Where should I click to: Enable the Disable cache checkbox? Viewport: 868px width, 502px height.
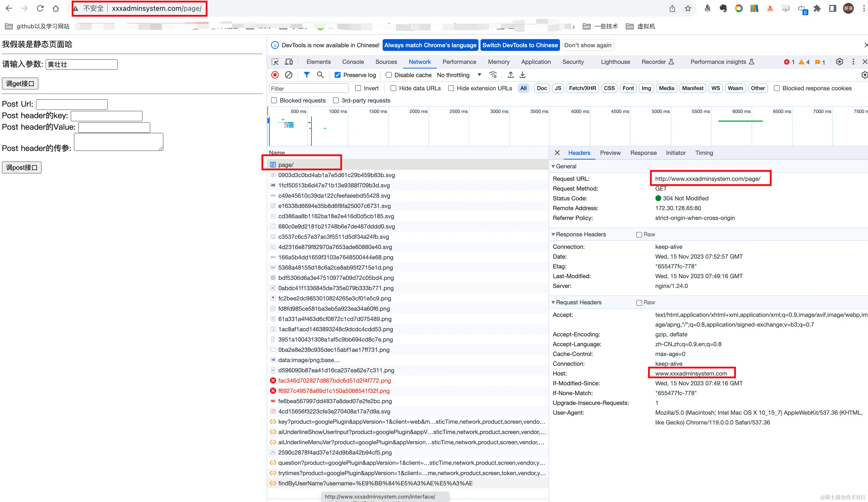tap(389, 75)
